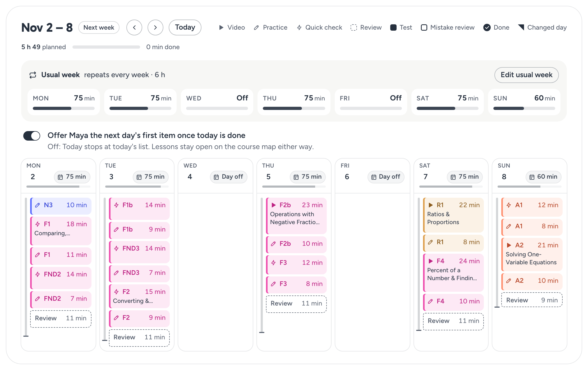Viewport: 588px width, 370px height.
Task: Open Monday's Review 11 min block
Action: tap(61, 319)
